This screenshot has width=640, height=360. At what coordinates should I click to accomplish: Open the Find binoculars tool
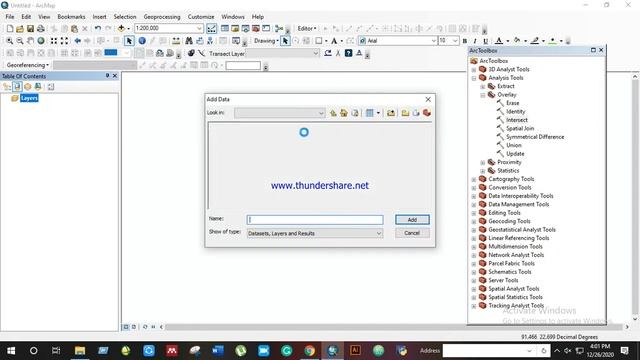189,41
